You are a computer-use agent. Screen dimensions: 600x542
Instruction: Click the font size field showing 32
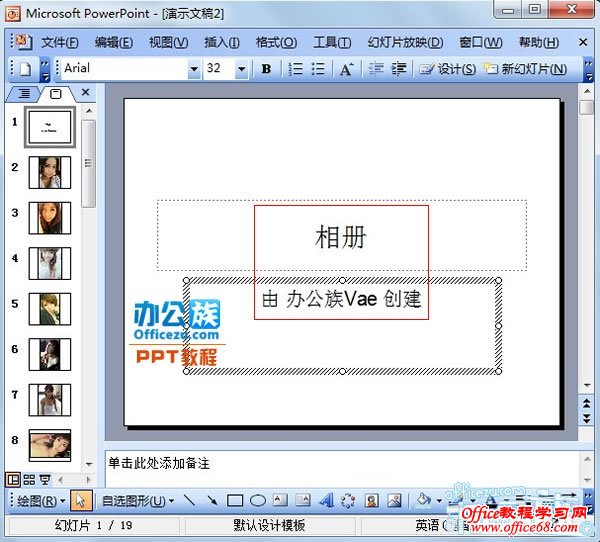[219, 69]
